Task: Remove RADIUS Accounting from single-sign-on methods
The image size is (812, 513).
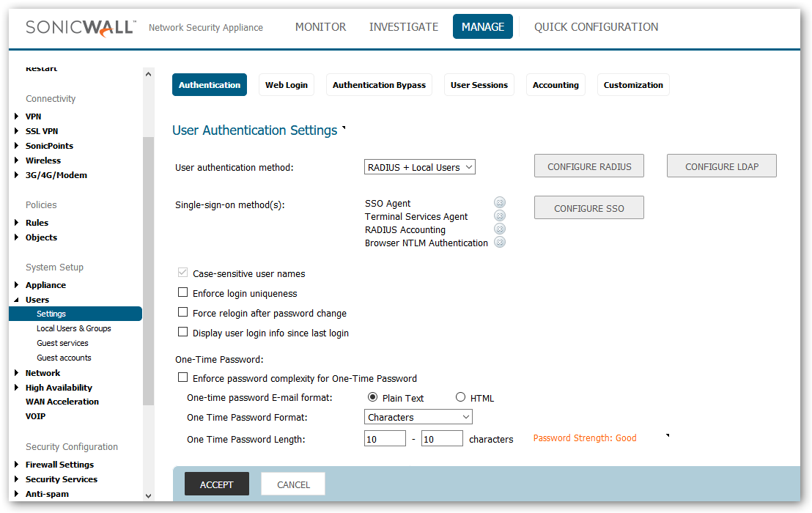Action: pos(500,229)
